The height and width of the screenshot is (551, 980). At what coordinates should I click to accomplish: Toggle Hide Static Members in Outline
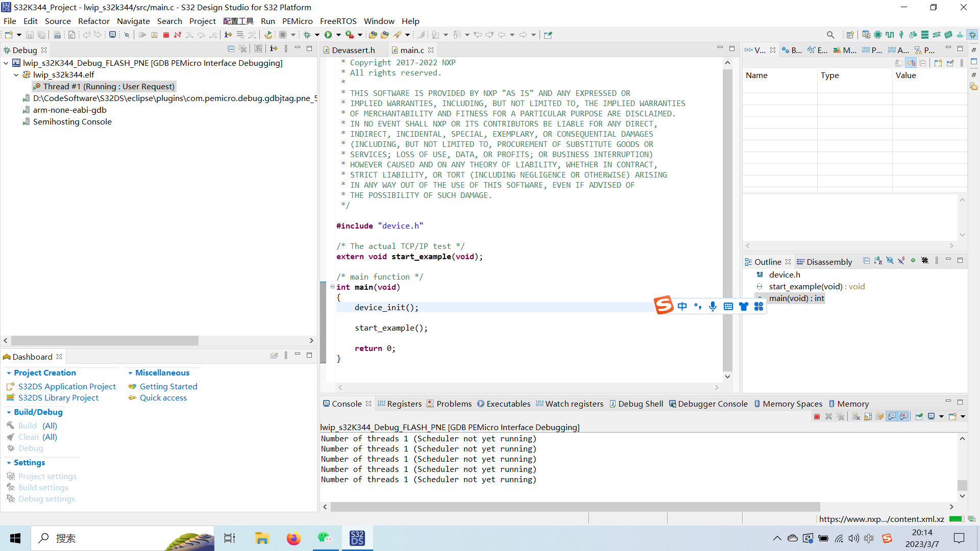901,261
